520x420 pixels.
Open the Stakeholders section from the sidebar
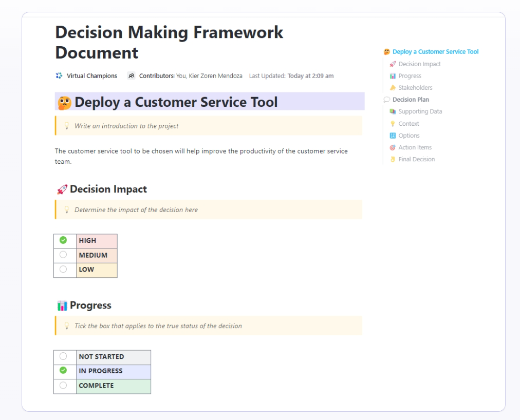pos(414,87)
